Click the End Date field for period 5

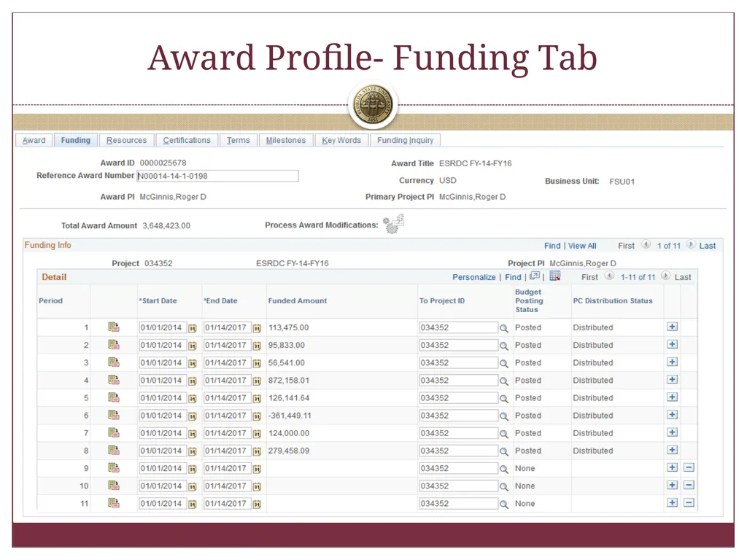coord(228,398)
